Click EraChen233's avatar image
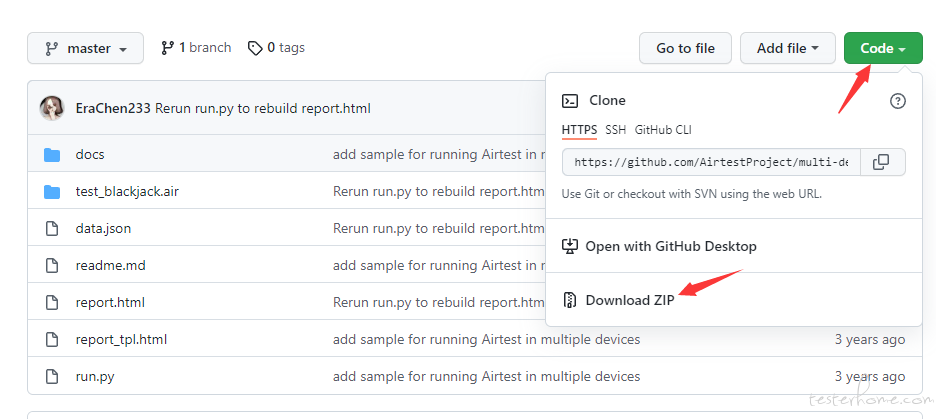This screenshot has width=936, height=419. pyautogui.click(x=52, y=108)
